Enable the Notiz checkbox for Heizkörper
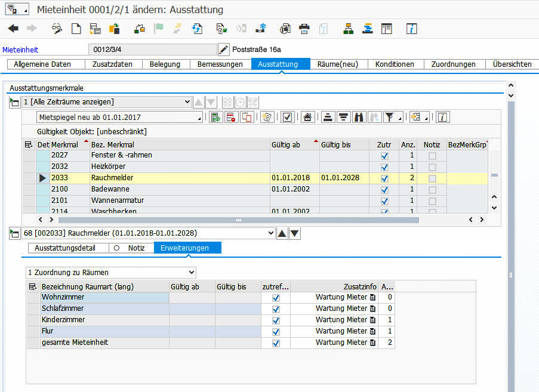 coord(432,166)
